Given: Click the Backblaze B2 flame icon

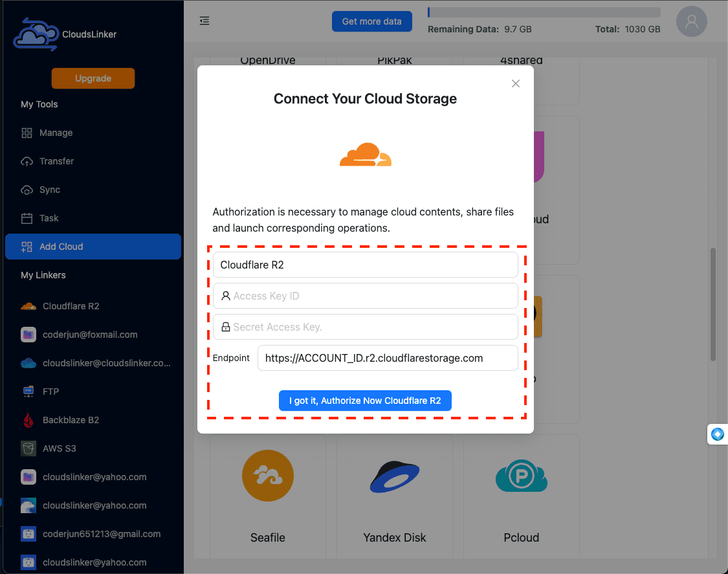Looking at the screenshot, I should 28,420.
